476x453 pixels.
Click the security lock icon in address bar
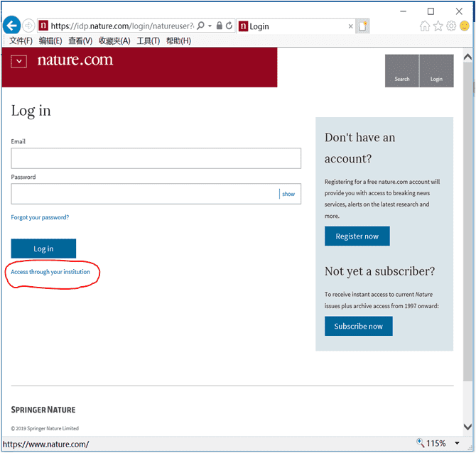(220, 26)
